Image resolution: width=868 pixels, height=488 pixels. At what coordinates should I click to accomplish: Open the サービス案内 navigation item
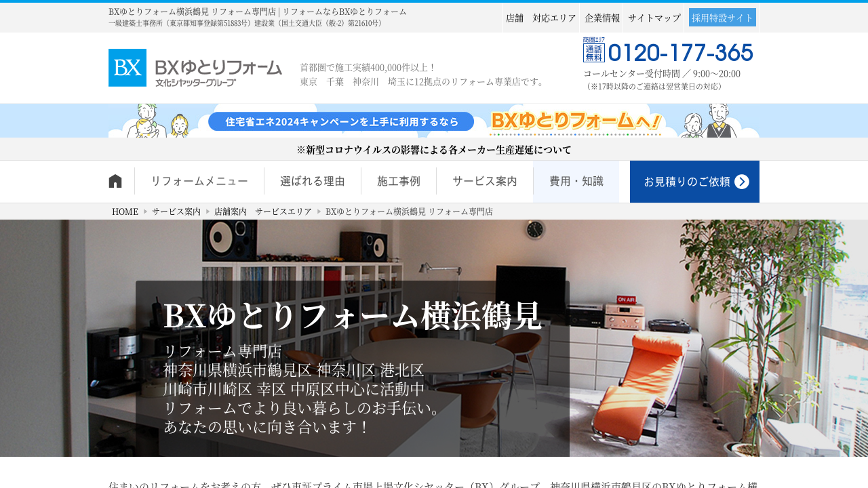pyautogui.click(x=485, y=182)
